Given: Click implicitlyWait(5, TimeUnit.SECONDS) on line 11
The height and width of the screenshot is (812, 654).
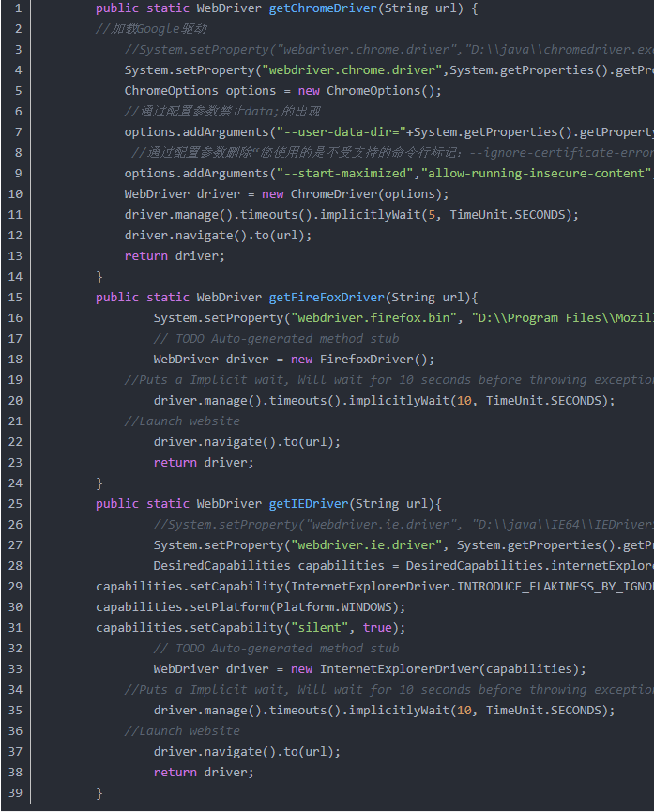Looking at the screenshot, I should [446, 214].
